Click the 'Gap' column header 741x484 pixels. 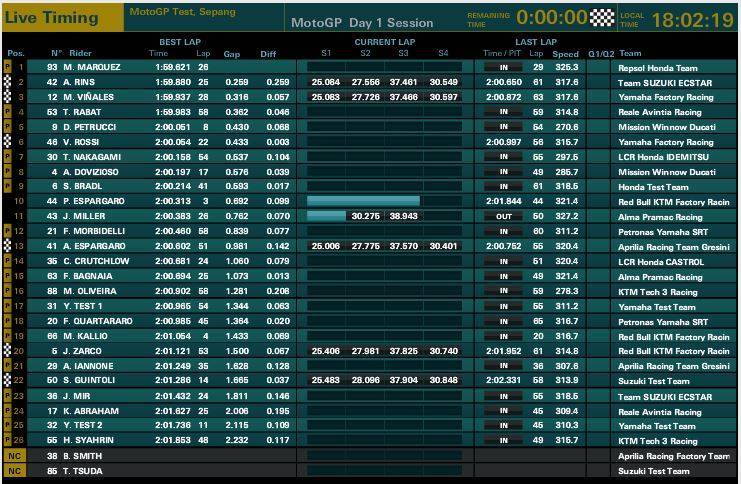[232, 54]
